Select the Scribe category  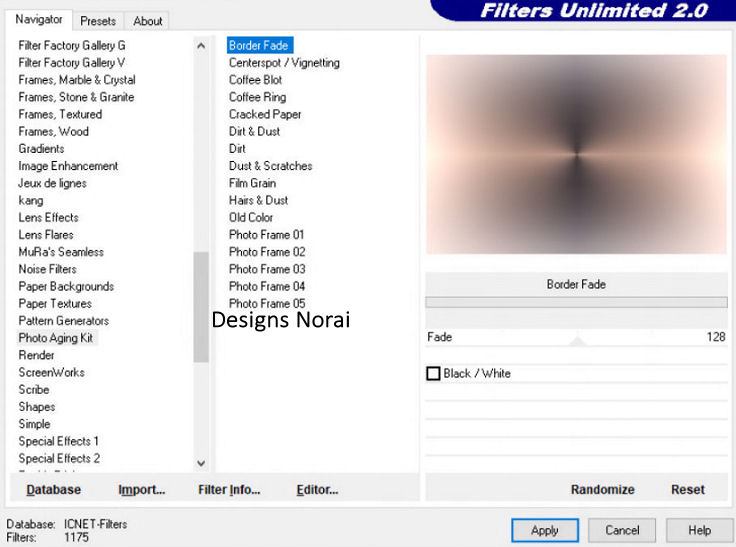click(34, 390)
